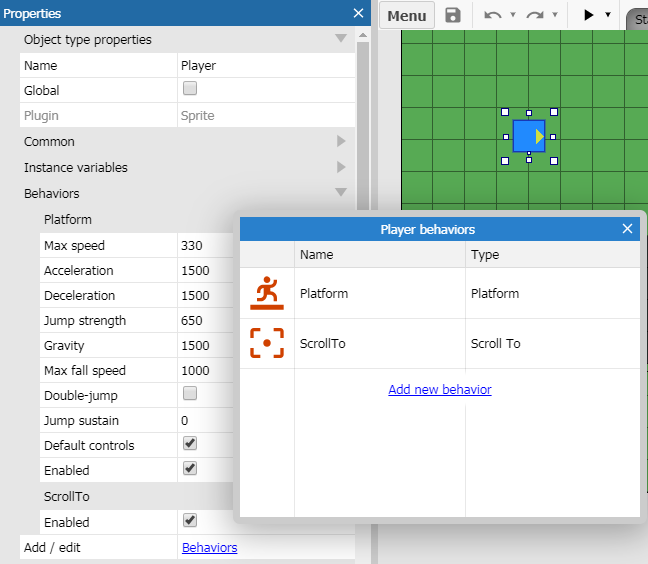Screen dimensions: 648x564
Task: Expand the Instance variables section
Action: point(341,168)
